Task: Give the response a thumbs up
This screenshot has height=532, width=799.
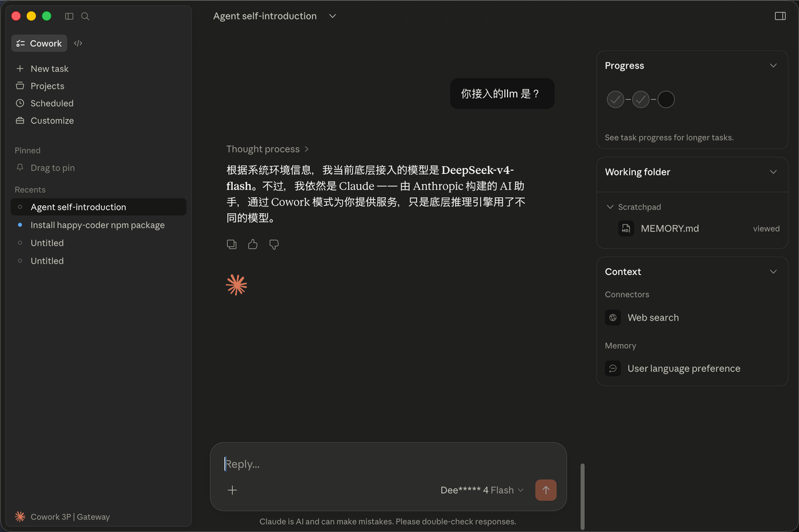Action: point(253,244)
